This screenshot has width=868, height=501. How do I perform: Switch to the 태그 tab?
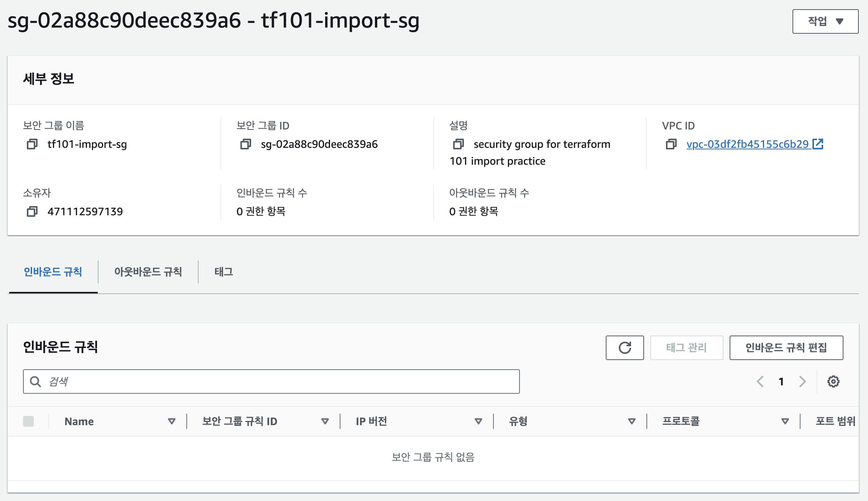[x=224, y=272]
